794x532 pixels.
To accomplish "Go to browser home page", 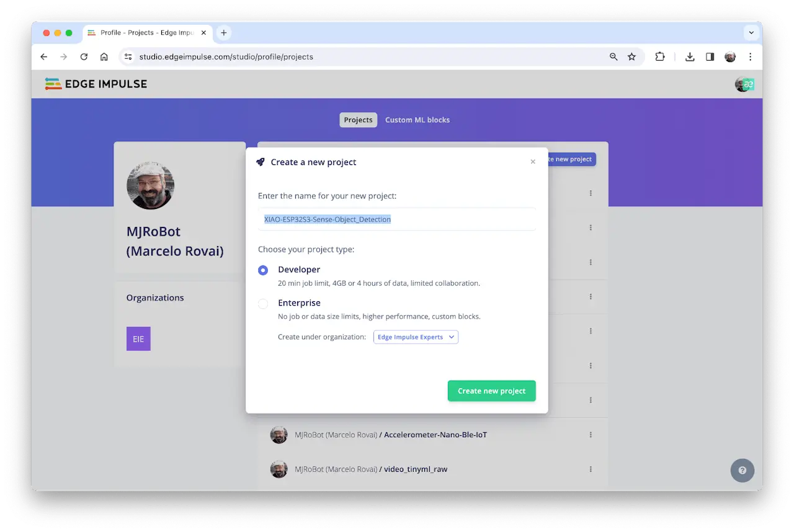I will click(x=104, y=56).
